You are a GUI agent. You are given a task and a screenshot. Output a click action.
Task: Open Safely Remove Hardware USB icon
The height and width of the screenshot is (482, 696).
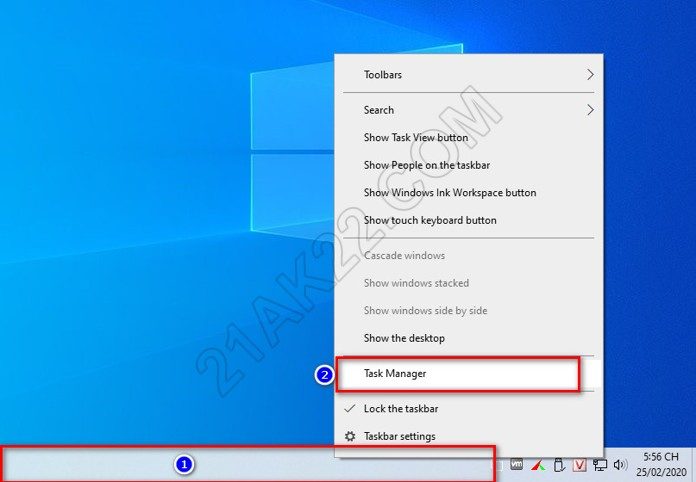(559, 465)
